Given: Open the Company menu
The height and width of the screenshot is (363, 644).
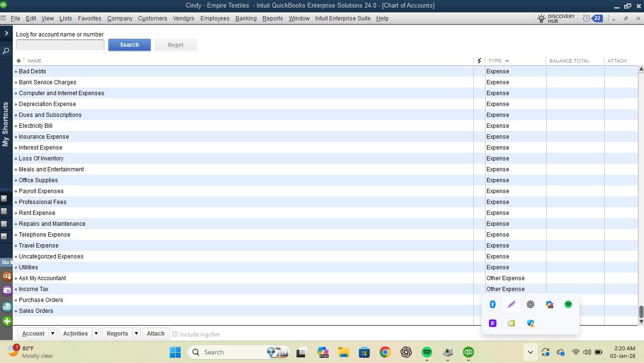Looking at the screenshot, I should 120,18.
